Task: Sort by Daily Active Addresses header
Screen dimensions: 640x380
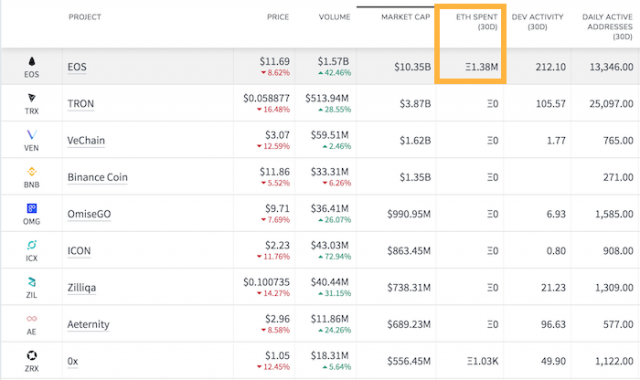Action: click(607, 27)
